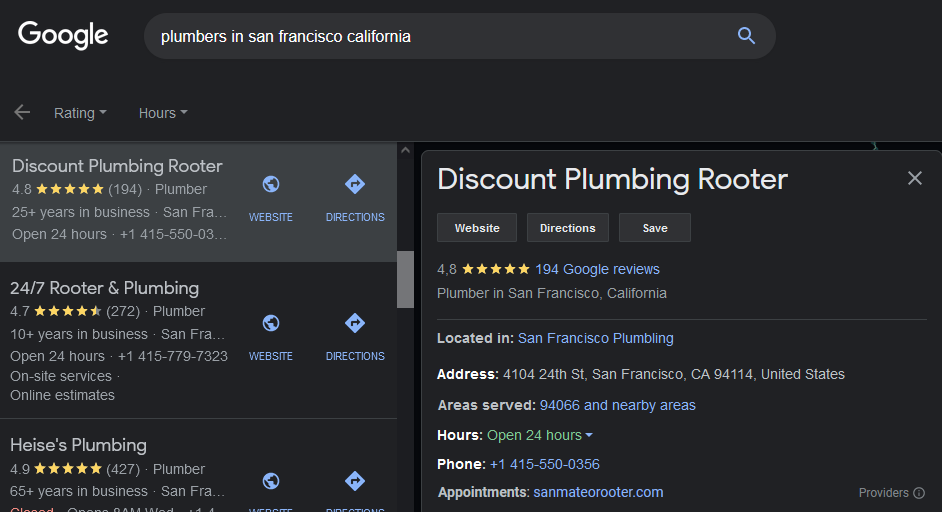Screen dimensions: 942x512
Task: Click WEBSITE label under Discount Plumbing Rooter
Action: tap(271, 217)
